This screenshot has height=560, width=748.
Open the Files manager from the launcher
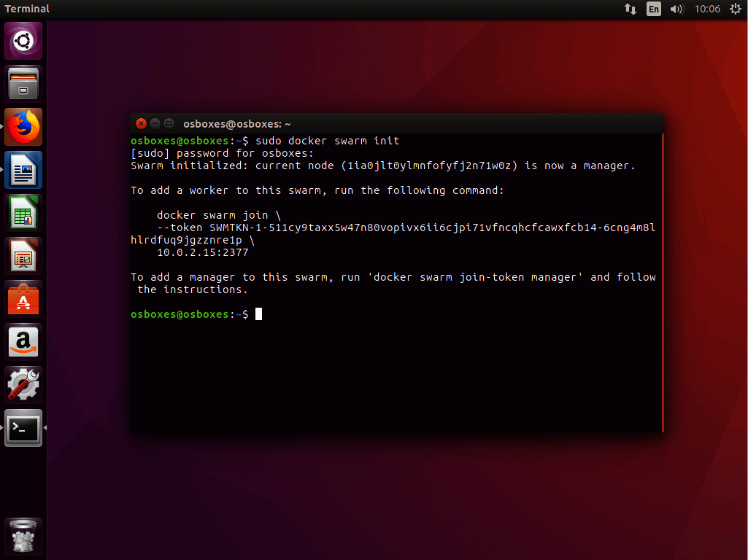point(23,84)
